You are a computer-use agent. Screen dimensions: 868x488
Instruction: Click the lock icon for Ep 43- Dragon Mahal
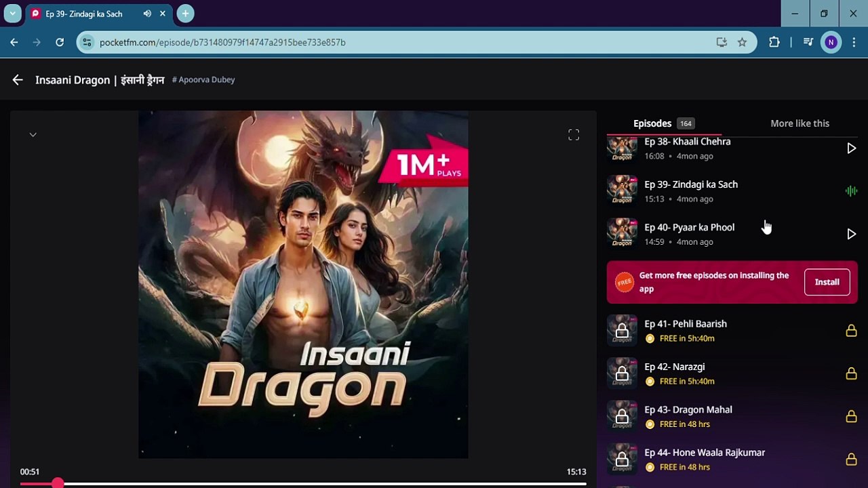[851, 416]
